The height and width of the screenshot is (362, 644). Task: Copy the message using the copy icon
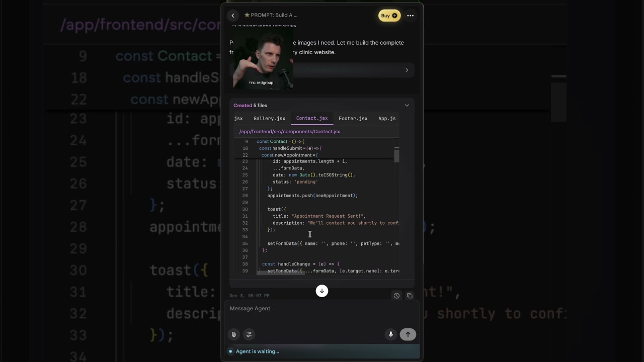(410, 296)
